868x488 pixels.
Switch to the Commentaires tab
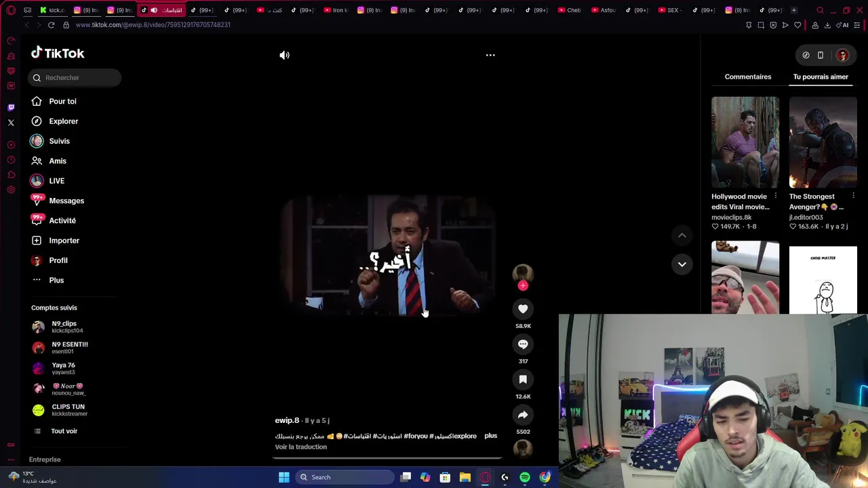(748, 77)
